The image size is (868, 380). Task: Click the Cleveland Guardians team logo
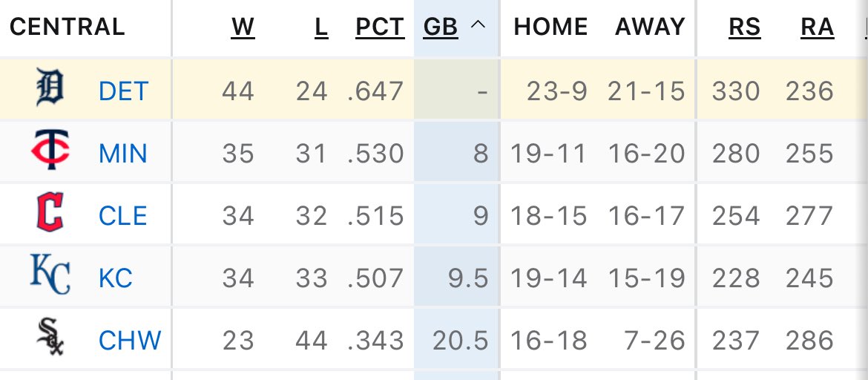(50, 212)
